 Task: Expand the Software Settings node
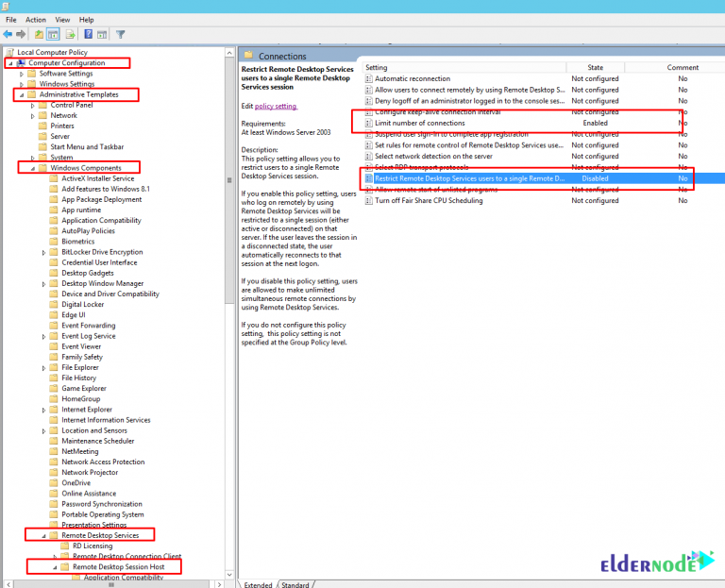click(21, 74)
